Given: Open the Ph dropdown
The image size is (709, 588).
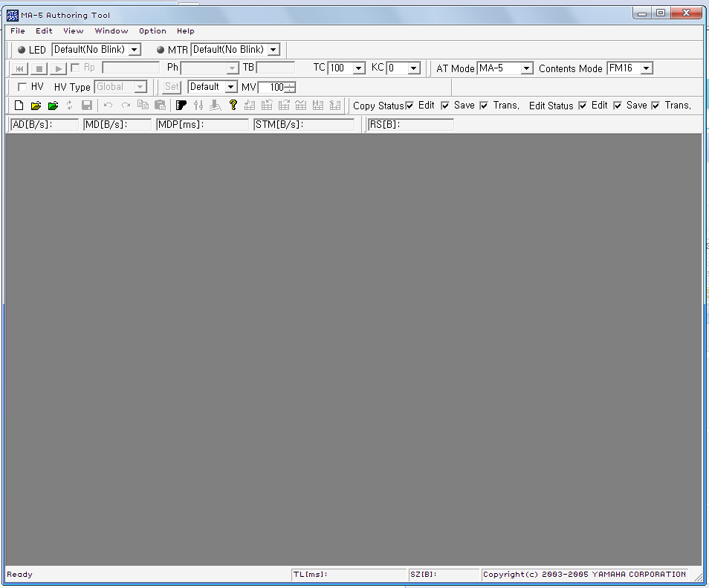Looking at the screenshot, I should click(x=233, y=68).
